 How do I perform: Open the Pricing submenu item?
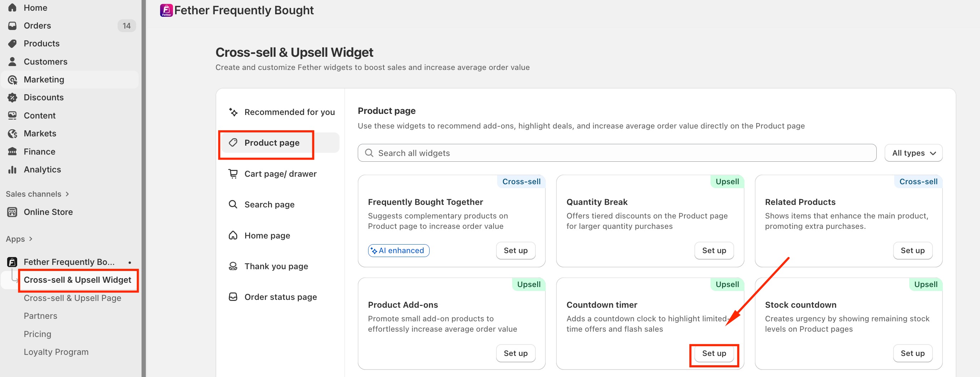tap(37, 334)
